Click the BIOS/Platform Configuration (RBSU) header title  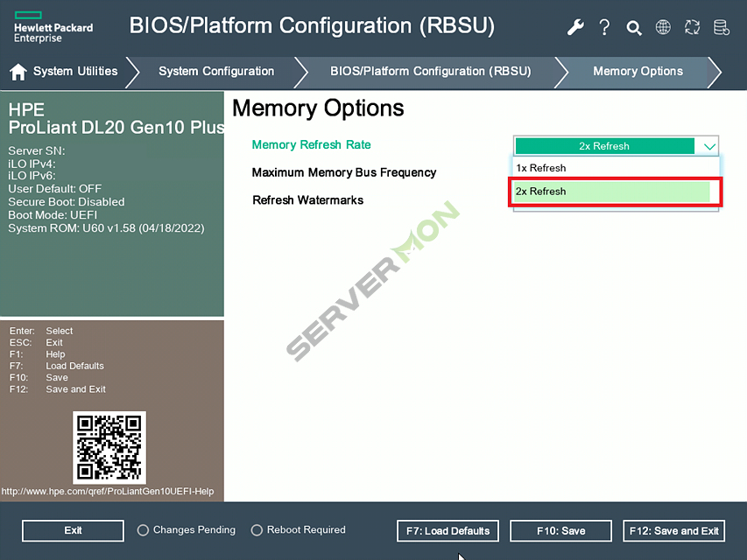coord(312,25)
